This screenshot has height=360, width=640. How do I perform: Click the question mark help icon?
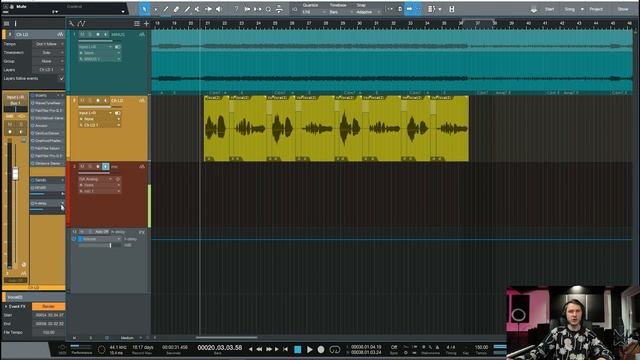(x=236, y=9)
